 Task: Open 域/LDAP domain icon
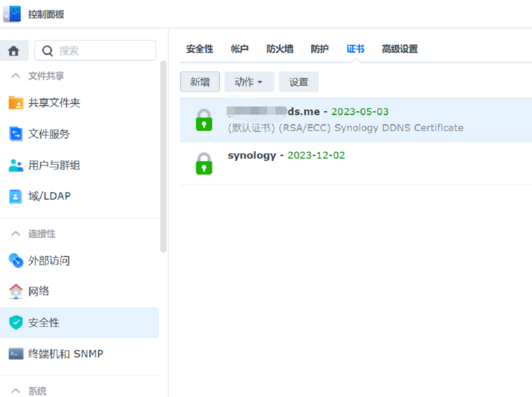[x=16, y=196]
